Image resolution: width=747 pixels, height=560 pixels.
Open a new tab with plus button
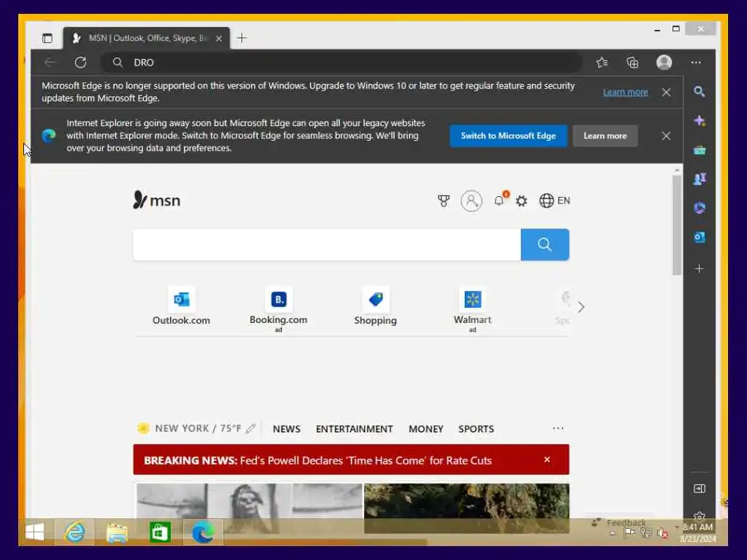pyautogui.click(x=241, y=38)
